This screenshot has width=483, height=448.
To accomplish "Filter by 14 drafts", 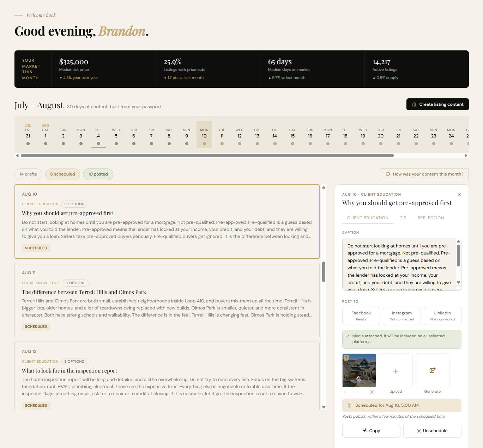I will coord(28,174).
